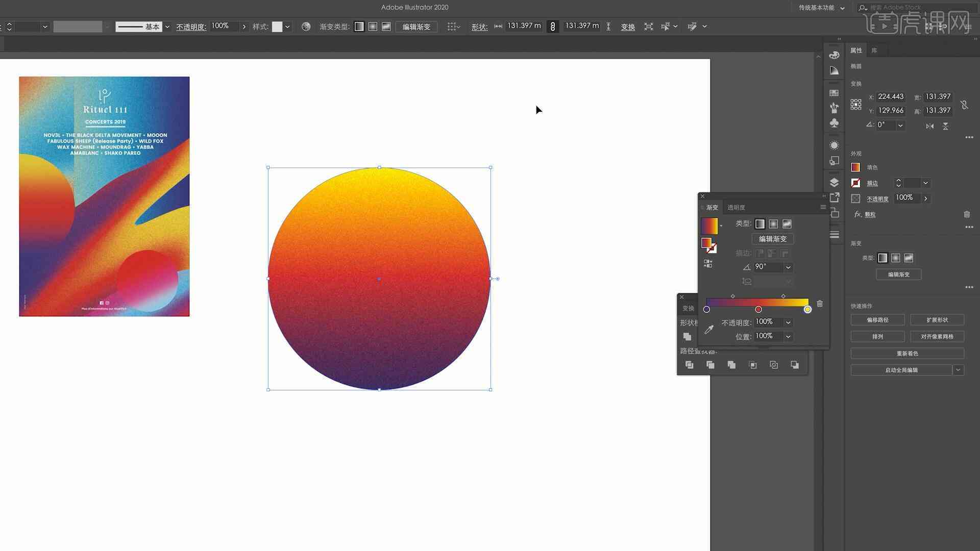Expand the 启动全局编辑 options arrow

click(x=958, y=370)
